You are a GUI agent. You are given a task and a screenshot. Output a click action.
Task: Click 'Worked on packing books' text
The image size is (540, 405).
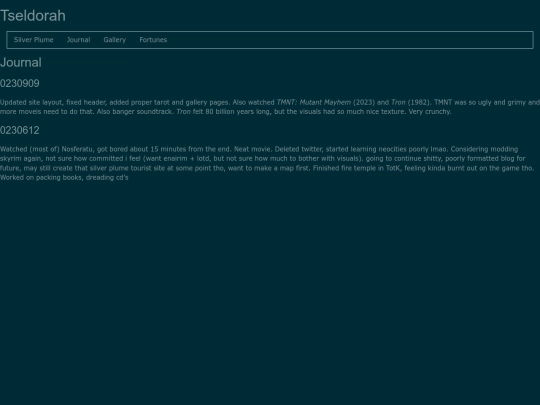(41, 178)
